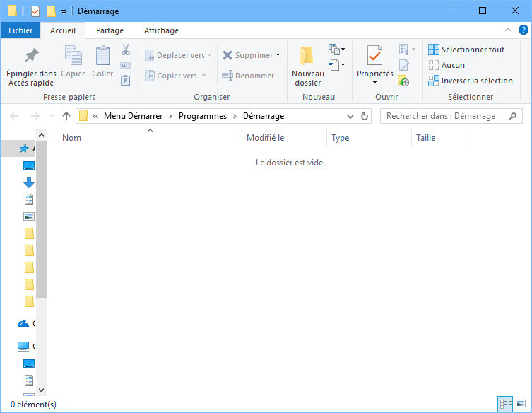This screenshot has width=532, height=413.
Task: Open the Fichier menu
Action: coord(20,30)
